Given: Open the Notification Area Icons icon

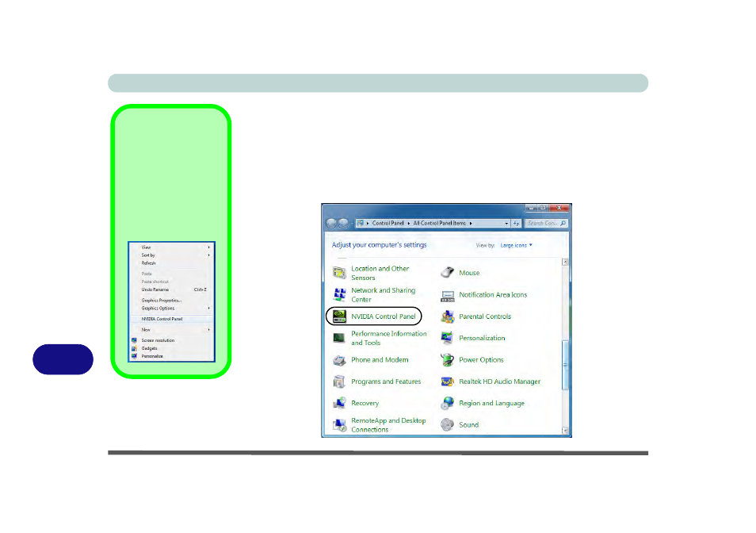Looking at the screenshot, I should coord(448,295).
